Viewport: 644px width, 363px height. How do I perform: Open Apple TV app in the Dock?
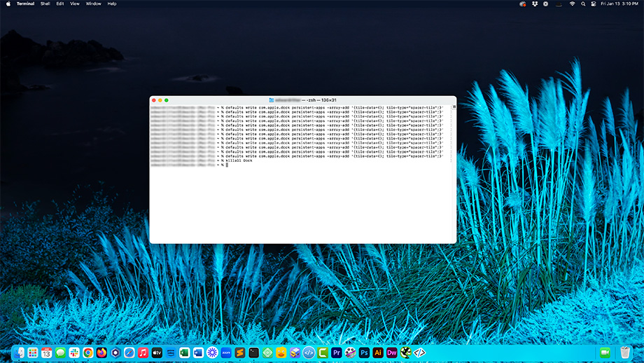pyautogui.click(x=157, y=352)
